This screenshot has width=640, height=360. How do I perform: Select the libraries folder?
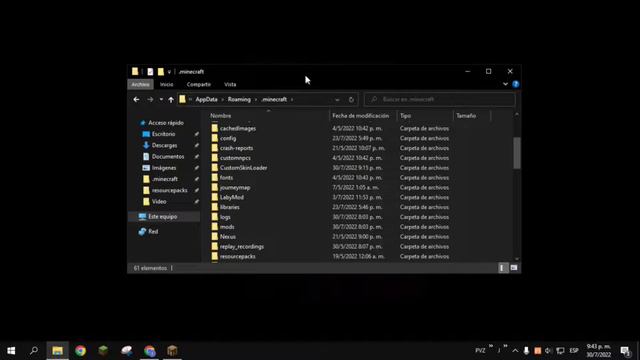229,207
